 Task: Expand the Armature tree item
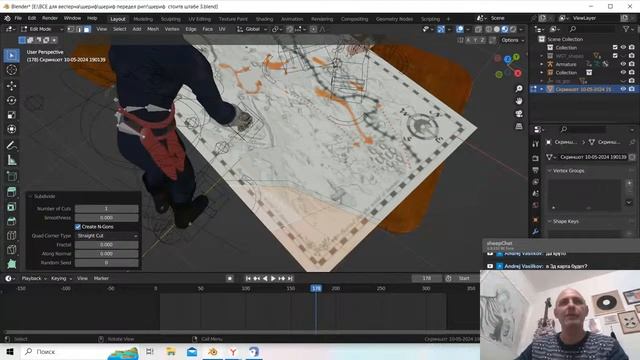click(542, 64)
